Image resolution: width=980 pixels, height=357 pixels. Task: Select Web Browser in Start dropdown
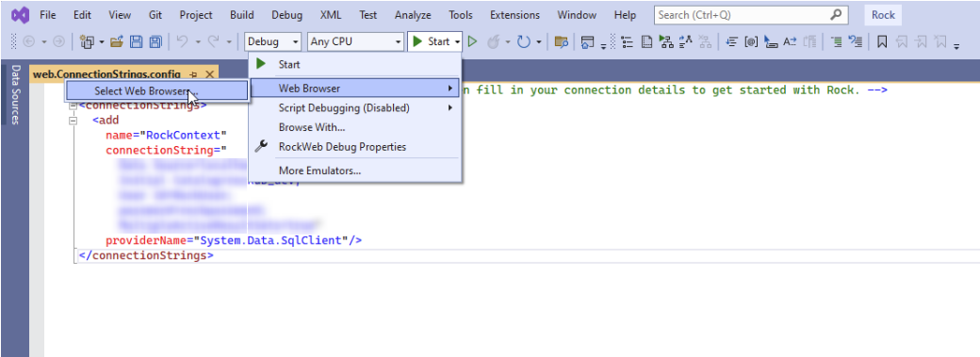[x=354, y=89]
